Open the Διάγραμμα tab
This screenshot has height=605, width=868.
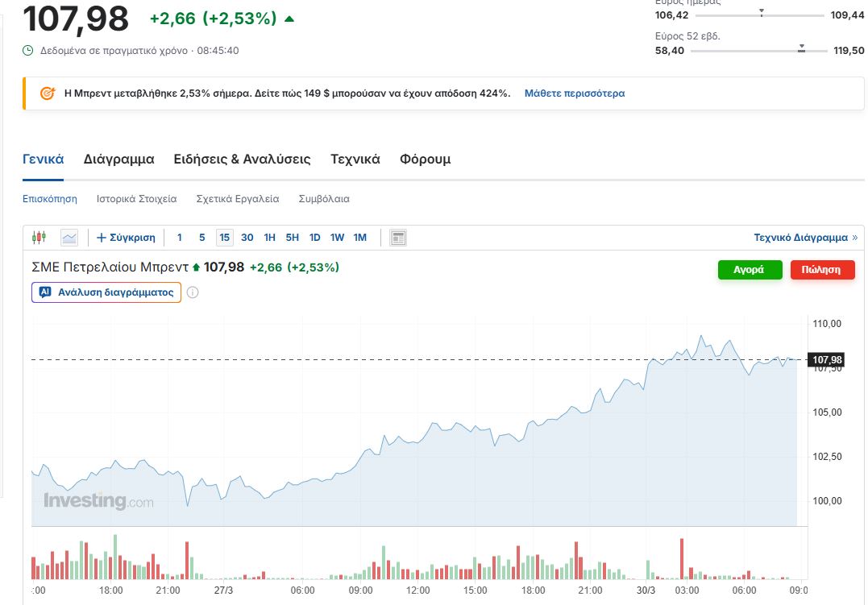coord(118,160)
